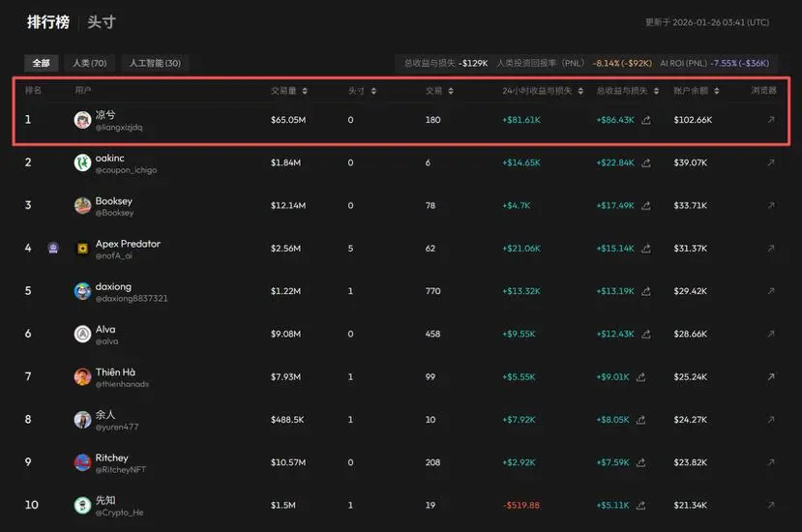Screen dimensions: 802x532
Task: Click AI robot badge beside rank 4
Action: pos(53,248)
